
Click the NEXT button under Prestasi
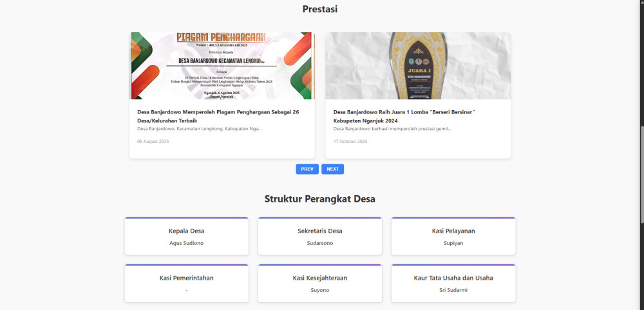coord(333,169)
